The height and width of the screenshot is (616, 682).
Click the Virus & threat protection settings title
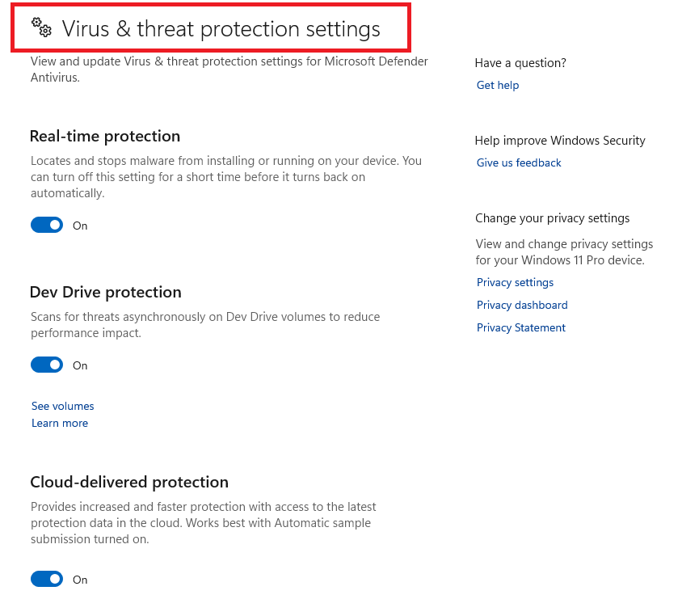pyautogui.click(x=221, y=30)
